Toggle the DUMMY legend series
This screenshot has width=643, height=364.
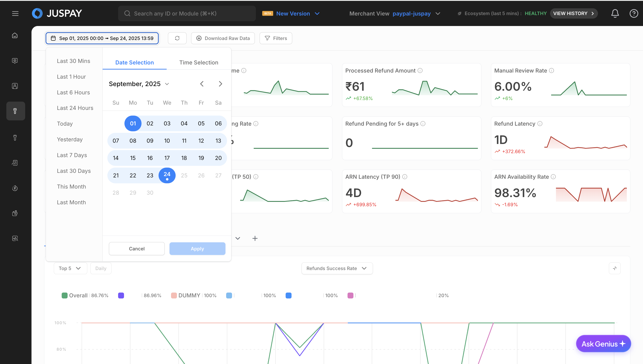pos(189,295)
